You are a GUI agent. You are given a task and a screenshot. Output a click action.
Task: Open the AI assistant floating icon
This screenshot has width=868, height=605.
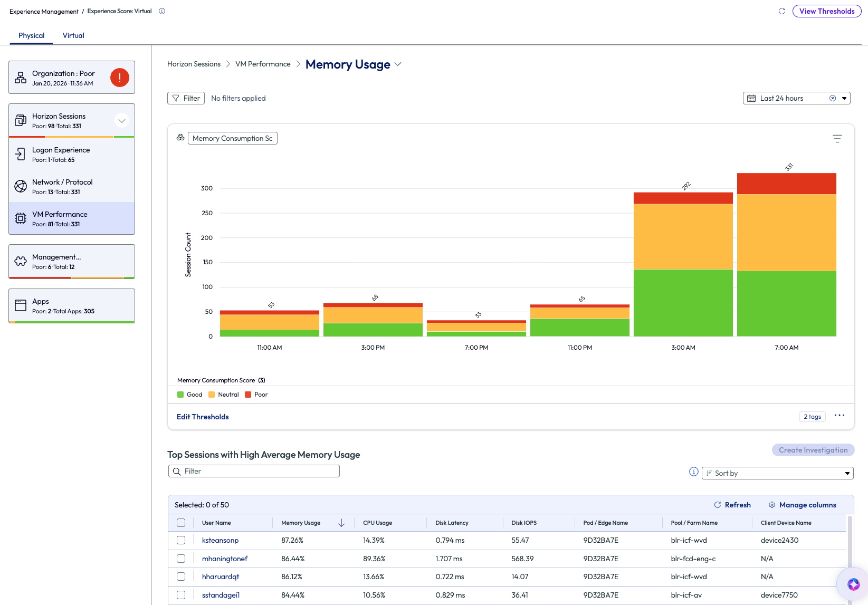click(854, 584)
